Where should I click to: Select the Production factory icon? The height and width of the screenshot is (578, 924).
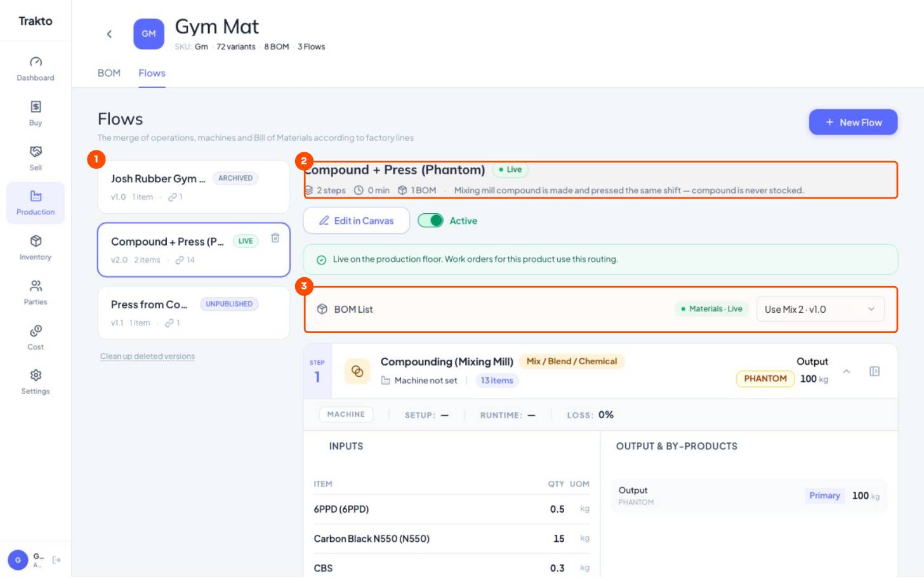36,196
